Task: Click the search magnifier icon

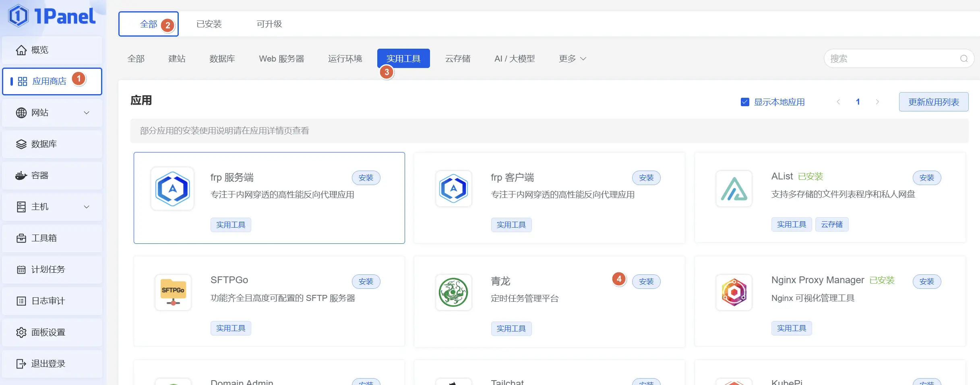Action: [964, 59]
